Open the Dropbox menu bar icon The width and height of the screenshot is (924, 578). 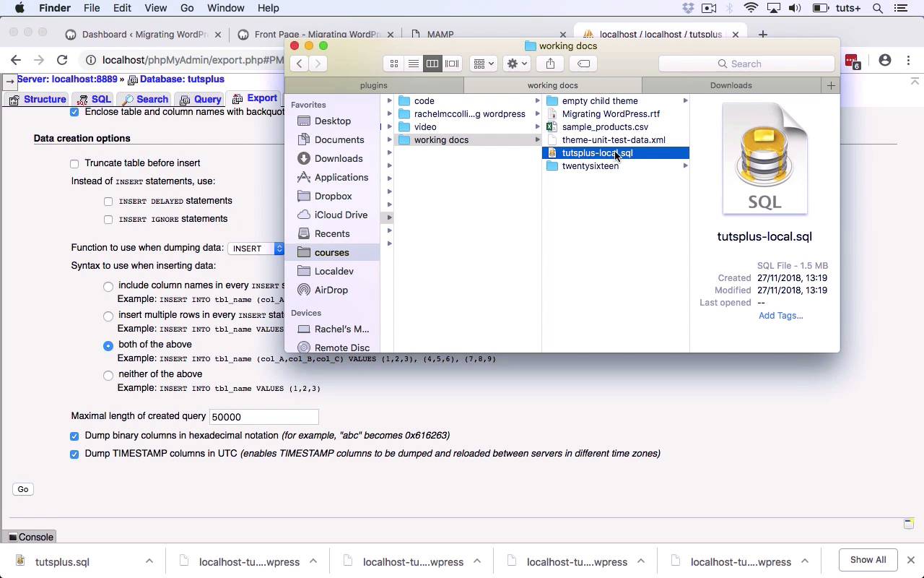pyautogui.click(x=688, y=8)
